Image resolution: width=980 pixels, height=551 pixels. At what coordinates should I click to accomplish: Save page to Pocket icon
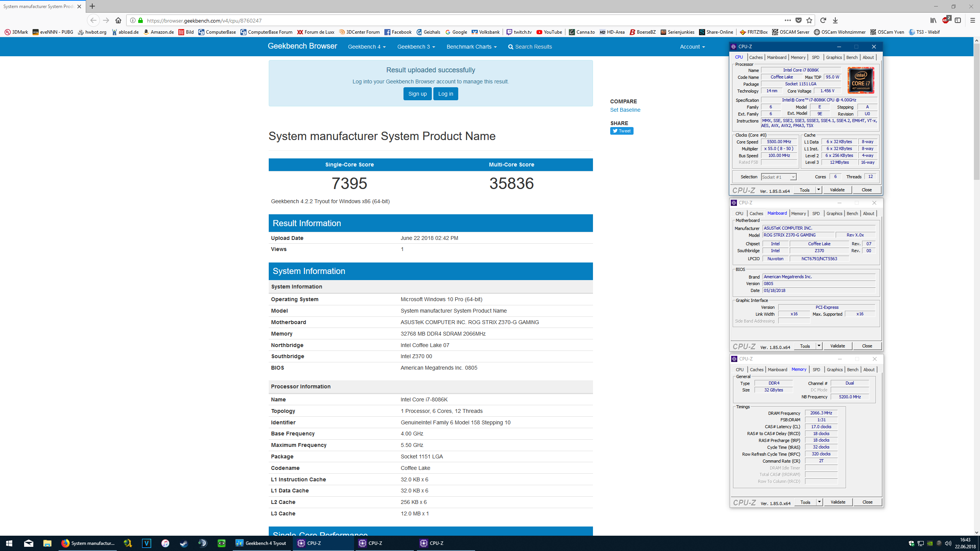pyautogui.click(x=798, y=20)
